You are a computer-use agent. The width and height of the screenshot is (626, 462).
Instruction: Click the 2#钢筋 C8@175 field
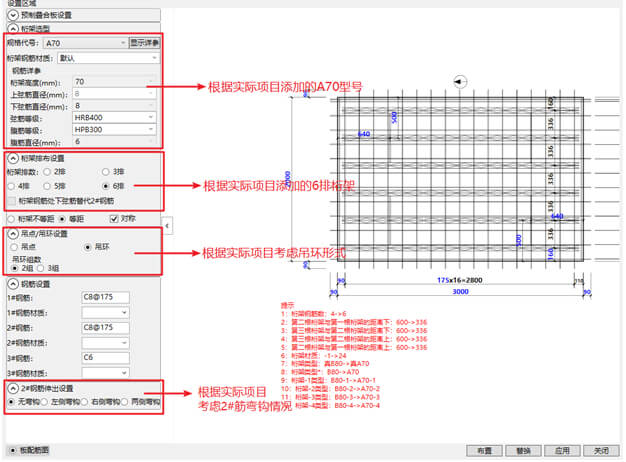(x=105, y=328)
